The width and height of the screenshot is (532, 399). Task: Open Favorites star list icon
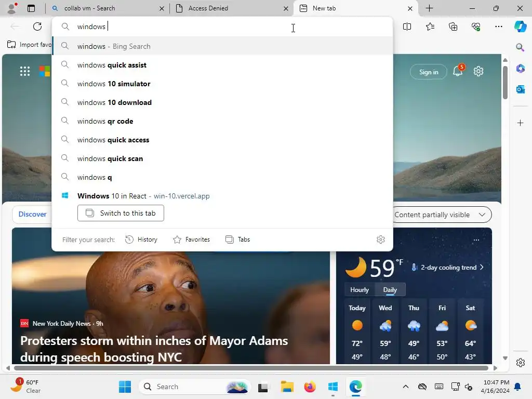click(430, 26)
